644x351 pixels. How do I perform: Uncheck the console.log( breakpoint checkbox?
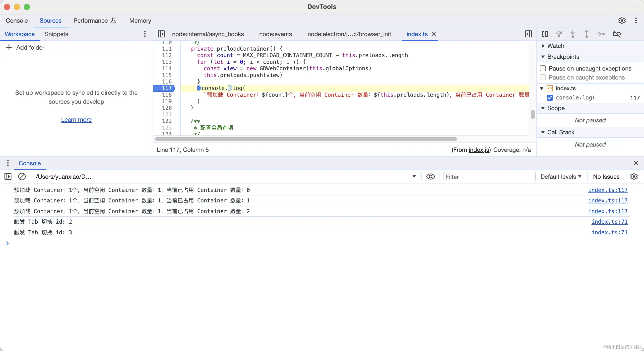pos(550,97)
